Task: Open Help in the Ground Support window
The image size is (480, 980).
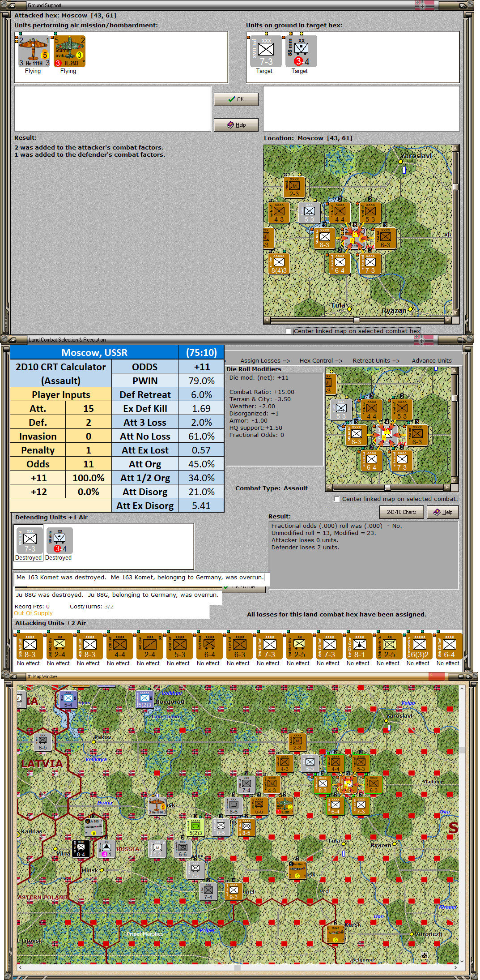Action: click(x=236, y=125)
